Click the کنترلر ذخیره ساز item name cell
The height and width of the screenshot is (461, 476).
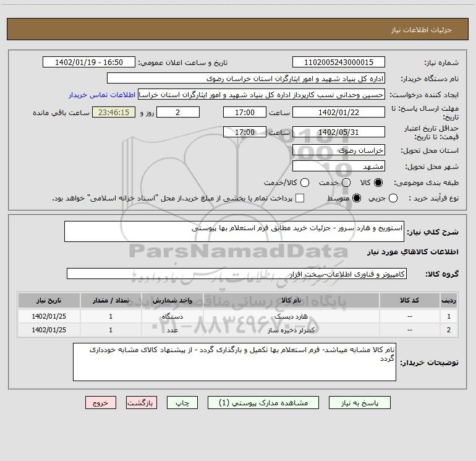point(291,330)
